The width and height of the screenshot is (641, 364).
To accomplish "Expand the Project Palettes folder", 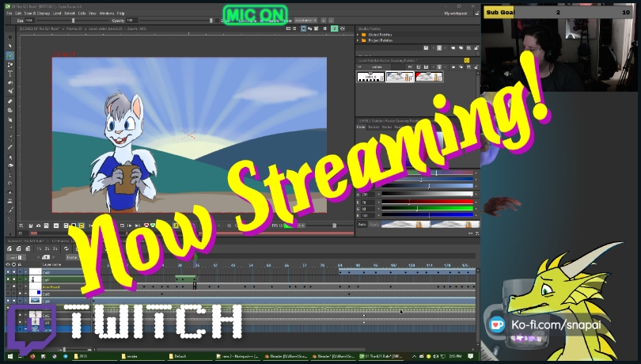I will tap(358, 40).
